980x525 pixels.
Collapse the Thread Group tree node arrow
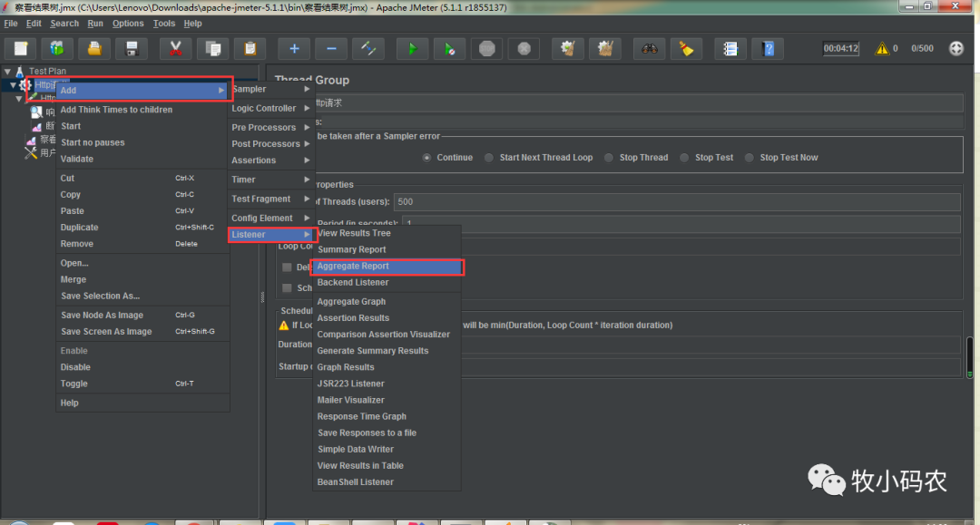[x=13, y=85]
